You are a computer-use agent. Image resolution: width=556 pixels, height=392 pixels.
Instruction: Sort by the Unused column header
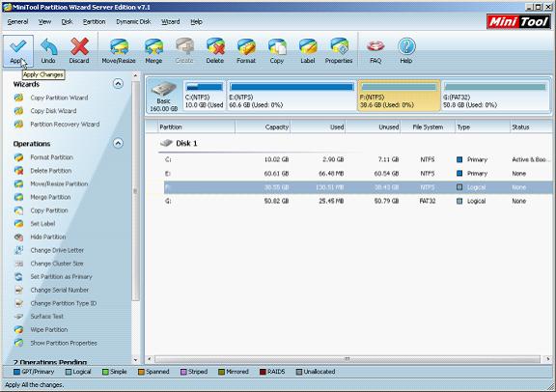(373, 127)
